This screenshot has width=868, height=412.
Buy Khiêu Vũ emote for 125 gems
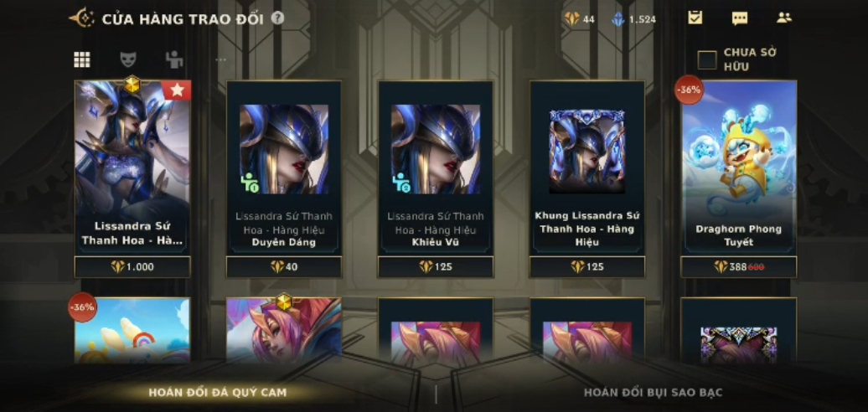tap(436, 267)
